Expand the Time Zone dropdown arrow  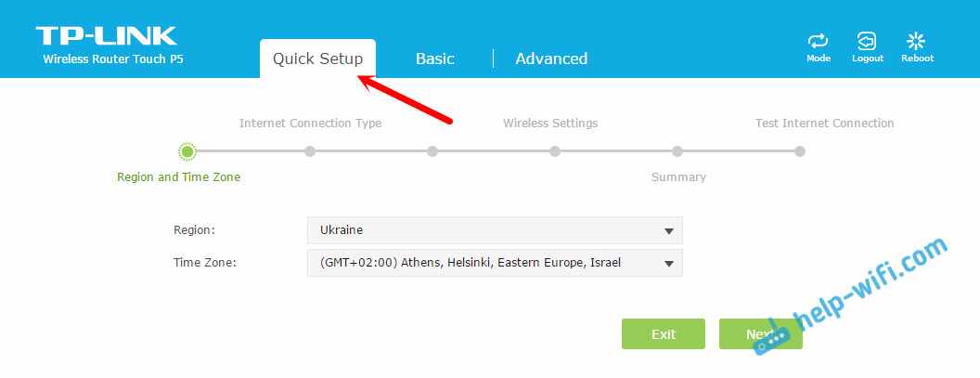click(x=668, y=264)
